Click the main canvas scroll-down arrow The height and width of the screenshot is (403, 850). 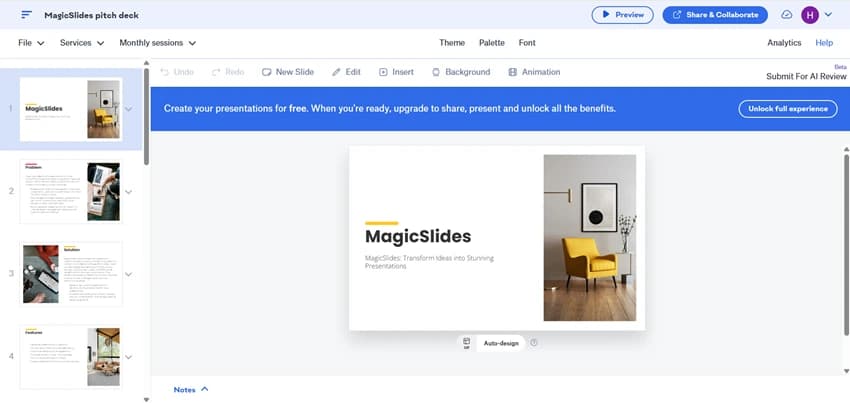tap(847, 371)
